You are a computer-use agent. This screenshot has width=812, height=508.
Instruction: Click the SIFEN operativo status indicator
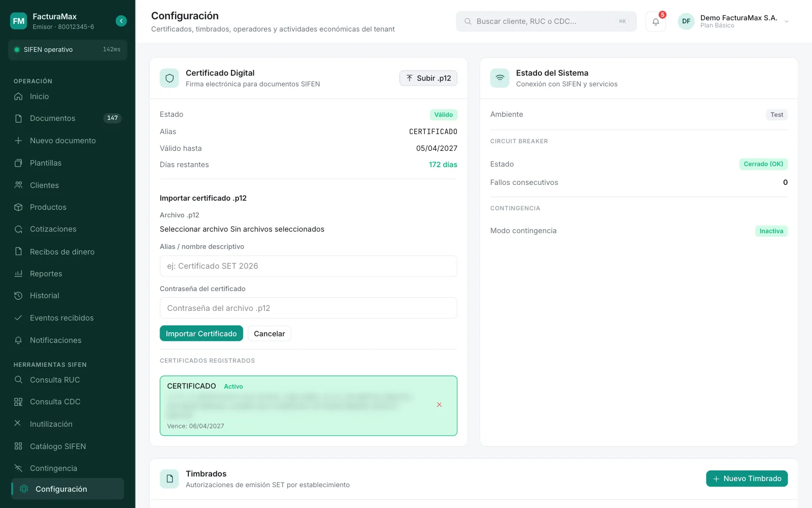pyautogui.click(x=67, y=50)
